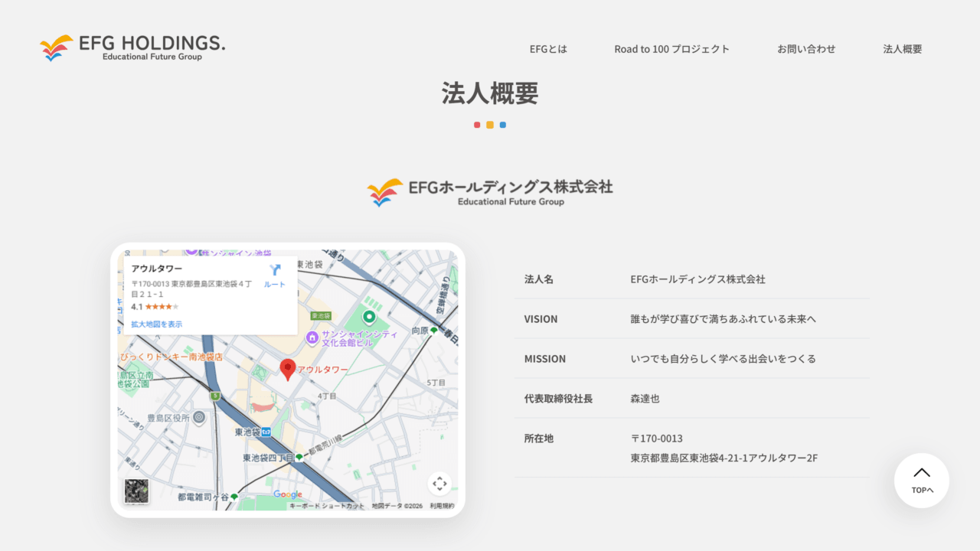
Task: Open the EFGとは menu item
Action: 548,49
